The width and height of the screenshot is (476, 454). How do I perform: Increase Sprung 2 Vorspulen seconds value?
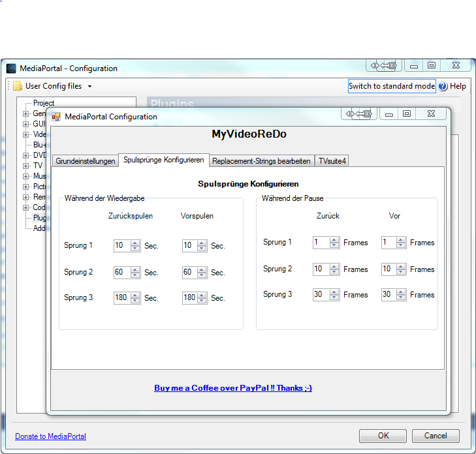(202, 269)
